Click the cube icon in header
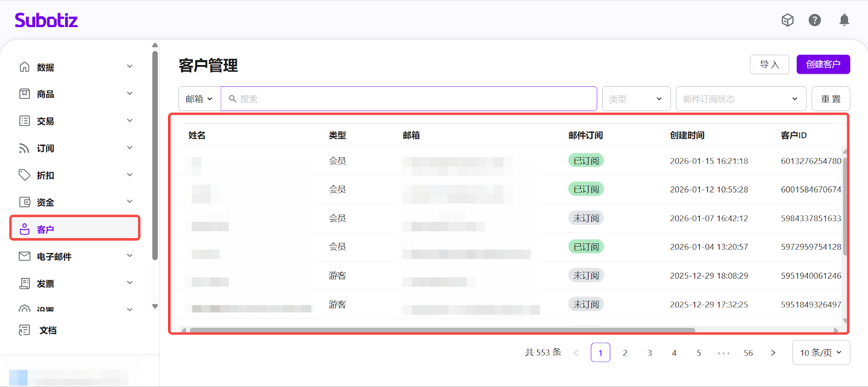This screenshot has height=387, width=868. point(787,21)
